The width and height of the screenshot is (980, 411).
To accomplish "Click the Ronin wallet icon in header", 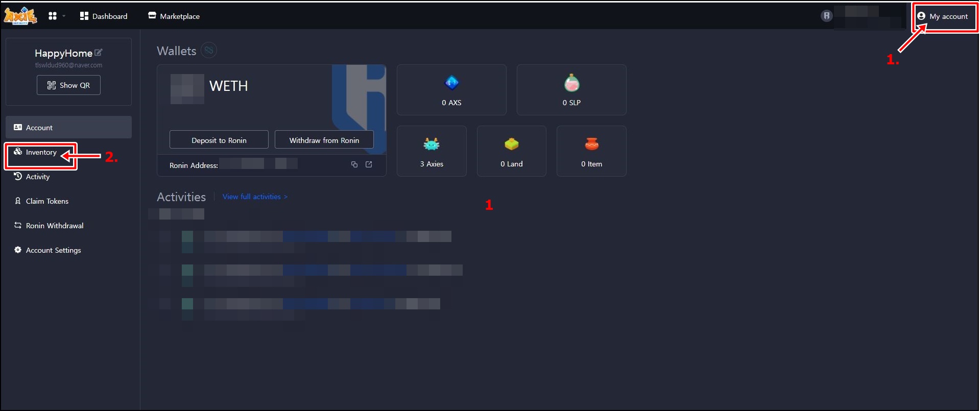I will 826,16.
